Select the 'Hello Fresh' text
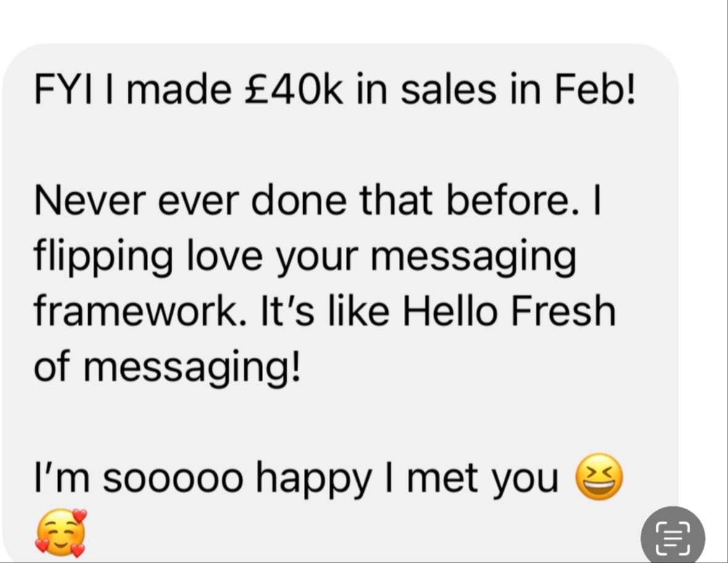The height and width of the screenshot is (563, 728). click(x=508, y=311)
